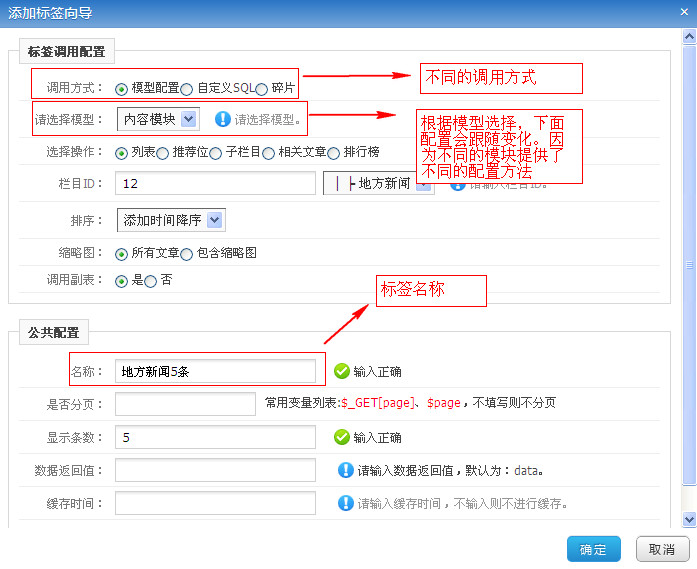This screenshot has height=569, width=697.
Task: Select the 模型配置 radio option
Action: (x=122, y=89)
